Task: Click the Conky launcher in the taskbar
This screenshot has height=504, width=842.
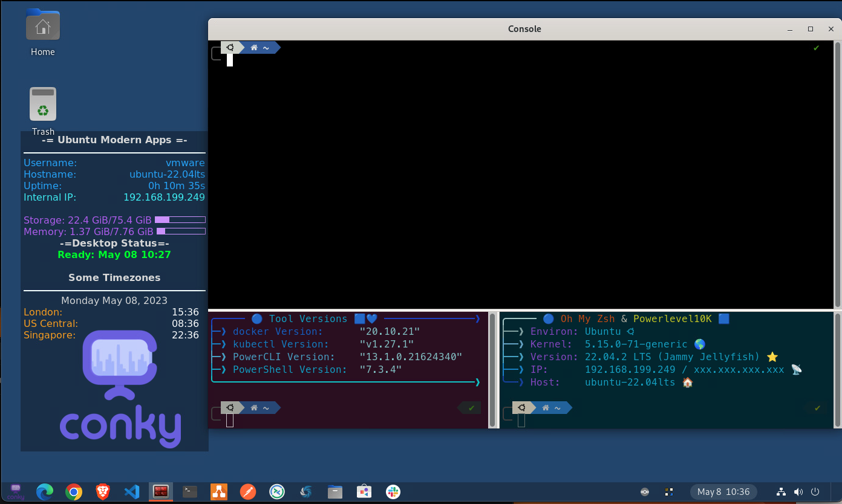Action: tap(16, 492)
